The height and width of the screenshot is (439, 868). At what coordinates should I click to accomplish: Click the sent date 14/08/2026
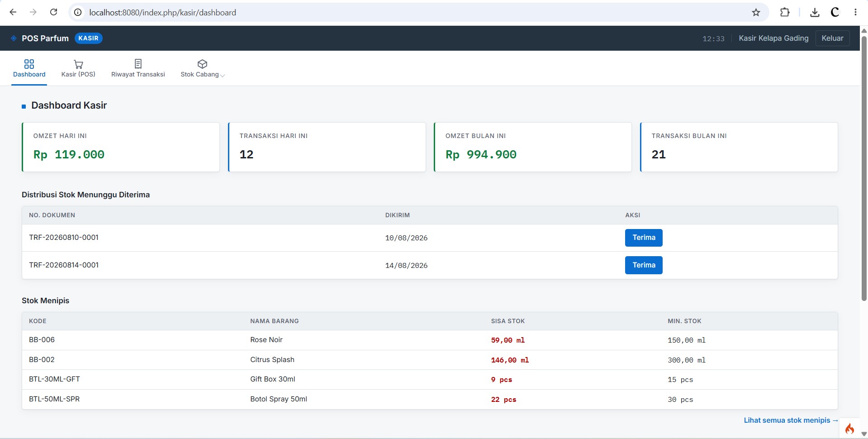[406, 266]
